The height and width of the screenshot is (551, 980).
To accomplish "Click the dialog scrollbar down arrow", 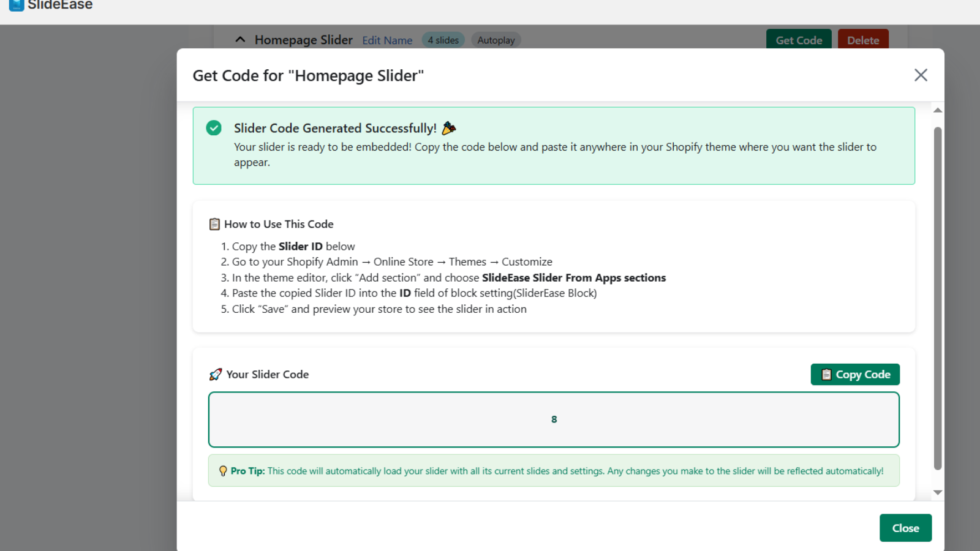I will click(x=938, y=492).
